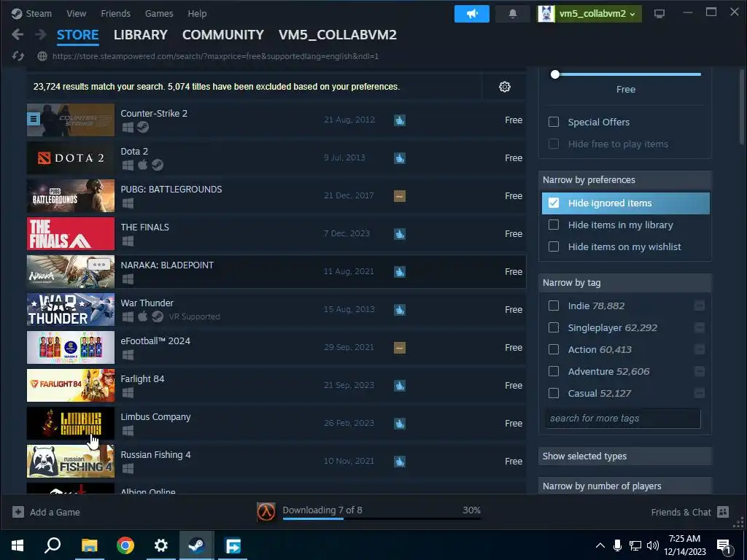Open search preferences gear icon
The width and height of the screenshot is (747, 560).
(505, 87)
